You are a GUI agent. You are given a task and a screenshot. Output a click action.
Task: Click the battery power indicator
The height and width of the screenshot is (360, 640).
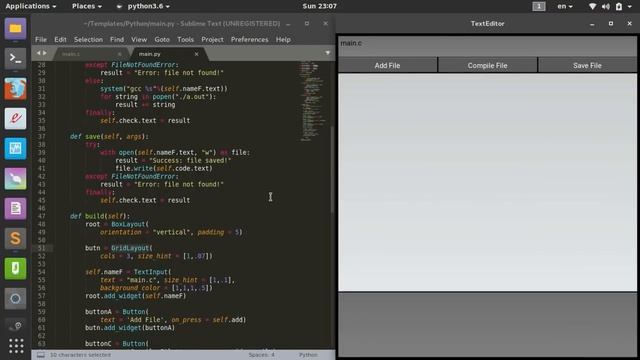tap(619, 6)
